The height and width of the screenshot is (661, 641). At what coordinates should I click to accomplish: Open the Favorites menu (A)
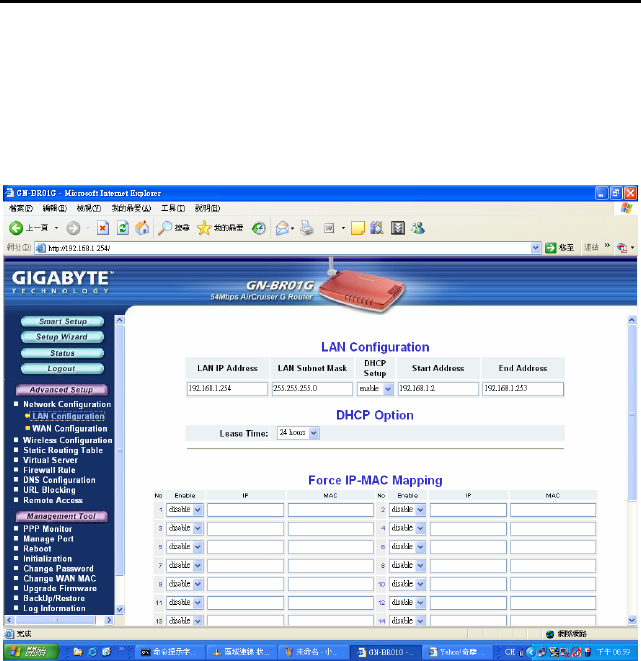pos(131,208)
